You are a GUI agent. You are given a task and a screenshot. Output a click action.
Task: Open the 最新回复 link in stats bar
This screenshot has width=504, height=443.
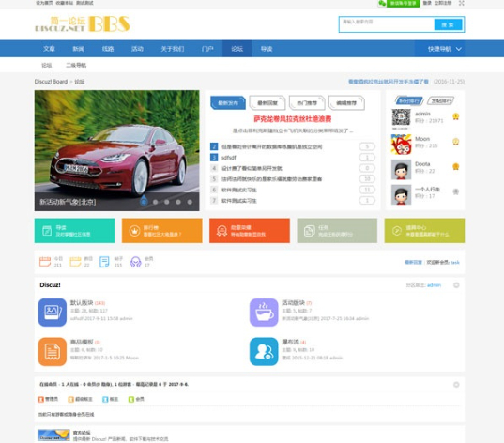click(x=413, y=263)
